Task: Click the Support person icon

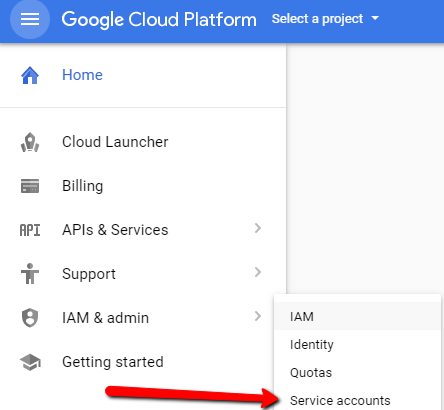Action: point(30,274)
